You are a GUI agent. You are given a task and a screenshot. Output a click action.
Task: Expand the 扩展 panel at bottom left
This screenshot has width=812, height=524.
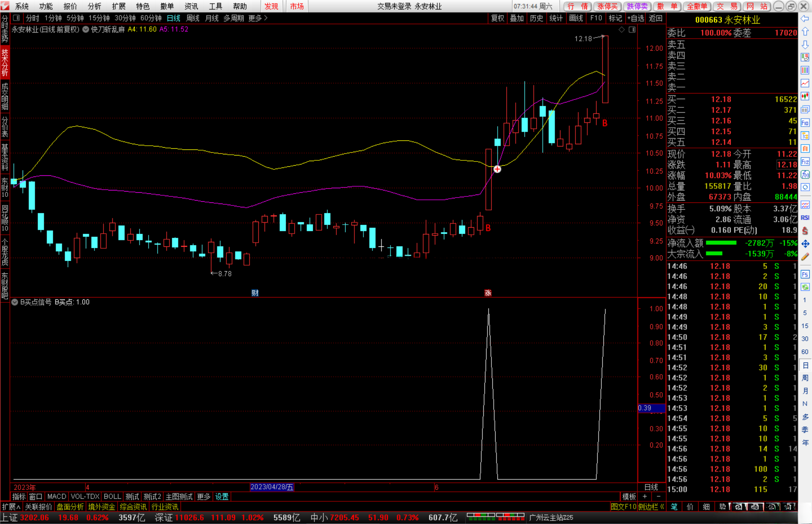click(x=11, y=507)
